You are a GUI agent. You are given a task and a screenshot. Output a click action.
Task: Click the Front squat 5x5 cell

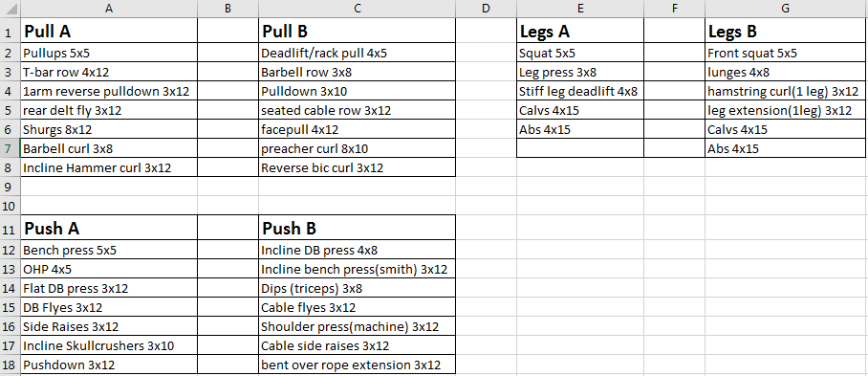[786, 54]
